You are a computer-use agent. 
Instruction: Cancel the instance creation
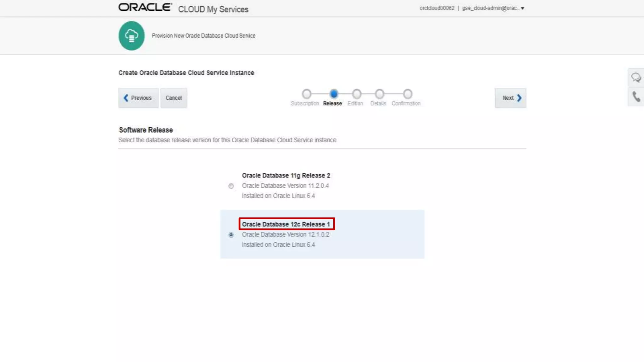coord(174,98)
